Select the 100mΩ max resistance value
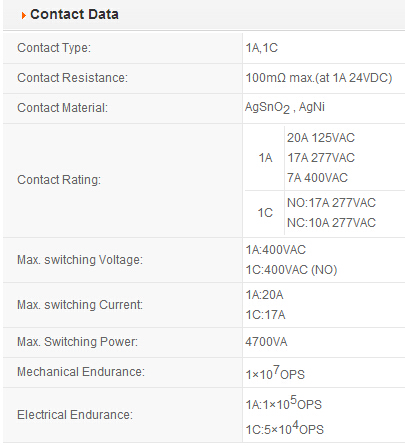 [319, 78]
